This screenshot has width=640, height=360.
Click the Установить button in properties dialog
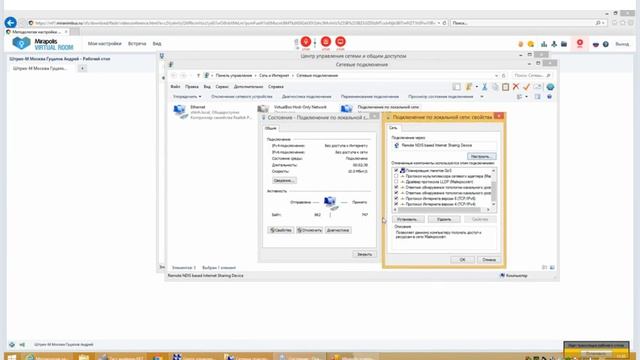(408, 220)
